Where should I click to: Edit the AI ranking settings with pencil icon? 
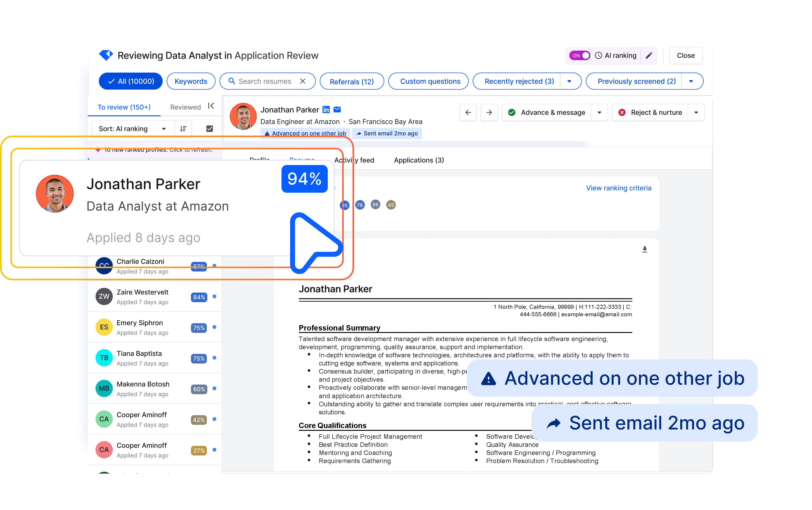(649, 55)
